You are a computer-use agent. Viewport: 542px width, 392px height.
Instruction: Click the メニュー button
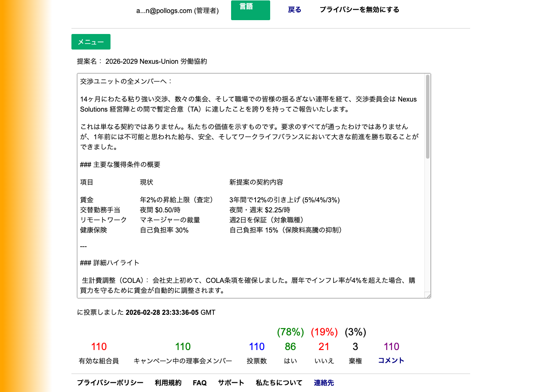point(91,42)
